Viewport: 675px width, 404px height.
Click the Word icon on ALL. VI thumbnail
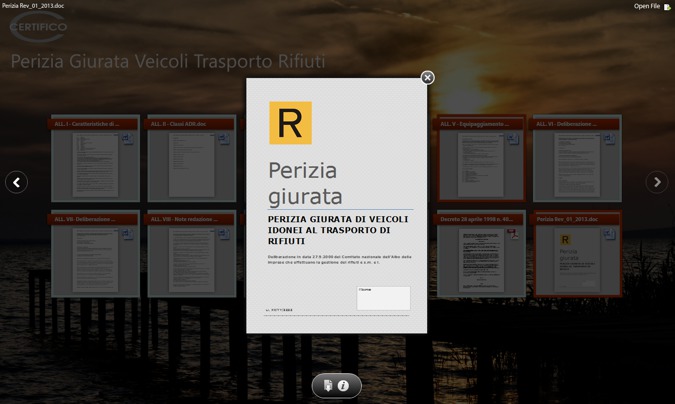tap(608, 139)
